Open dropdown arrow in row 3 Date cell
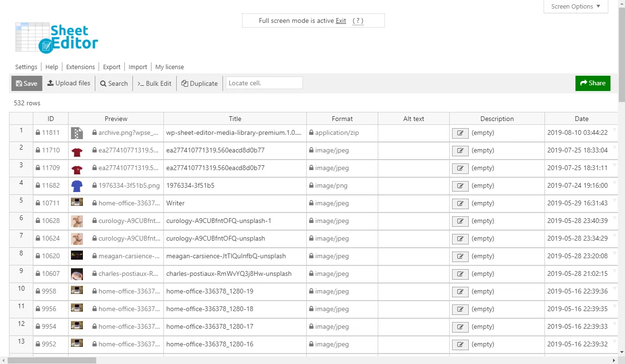The image size is (625, 364). (x=614, y=165)
